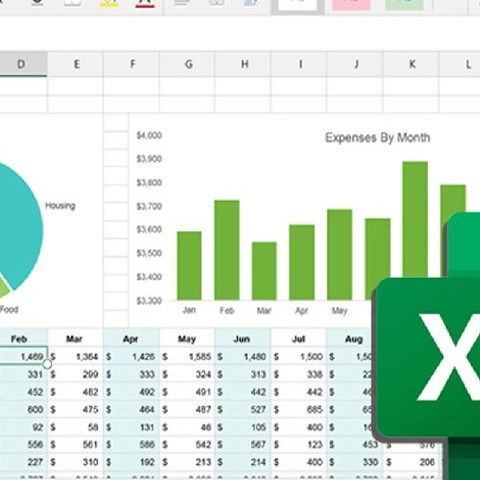Click the fill color highlighter icon
Image resolution: width=480 pixels, height=480 pixels.
point(109,3)
